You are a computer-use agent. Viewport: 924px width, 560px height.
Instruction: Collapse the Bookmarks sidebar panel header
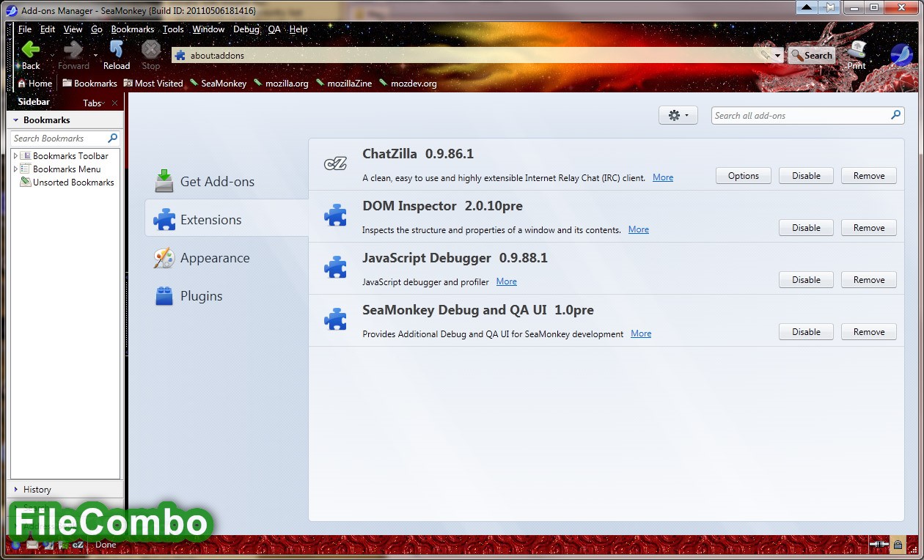(65, 119)
